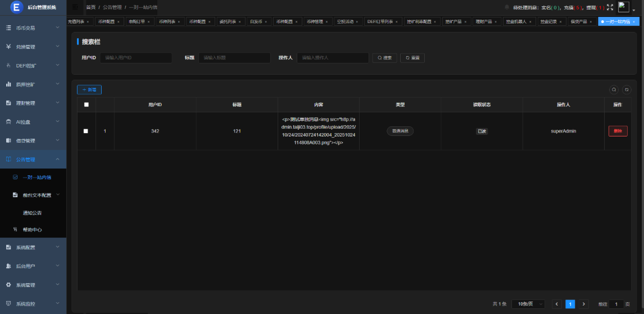This screenshot has width=644, height=314.
Task: Open 帮助中心 in the sidebar
Action: [32, 230]
